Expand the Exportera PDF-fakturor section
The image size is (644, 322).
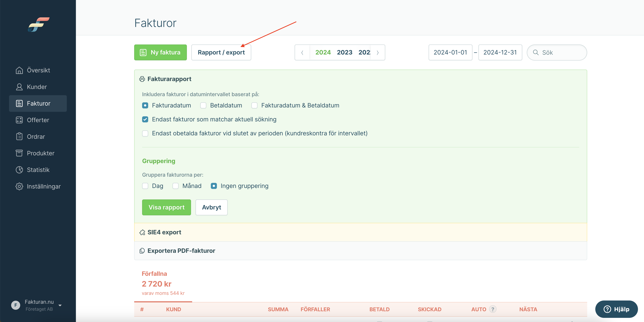(181, 251)
